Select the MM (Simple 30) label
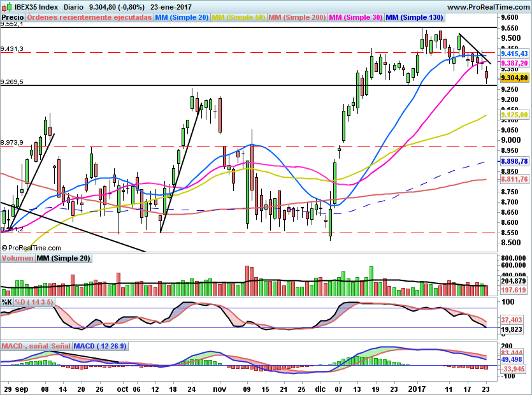532x395 pixels. point(356,17)
